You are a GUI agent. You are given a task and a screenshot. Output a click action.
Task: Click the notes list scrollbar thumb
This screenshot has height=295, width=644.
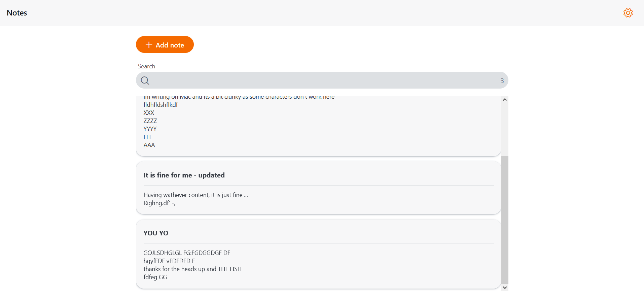[x=505, y=220]
